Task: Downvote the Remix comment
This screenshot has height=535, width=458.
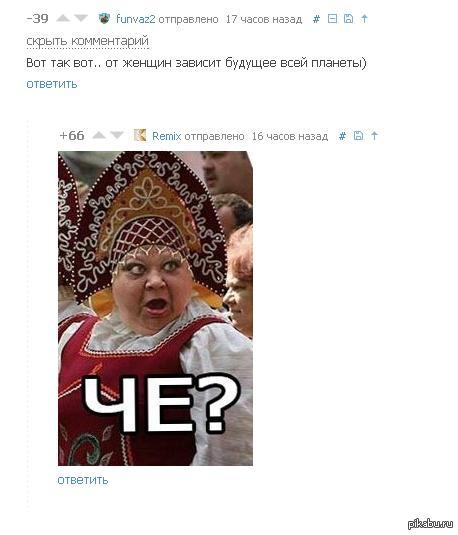Action: tap(117, 135)
